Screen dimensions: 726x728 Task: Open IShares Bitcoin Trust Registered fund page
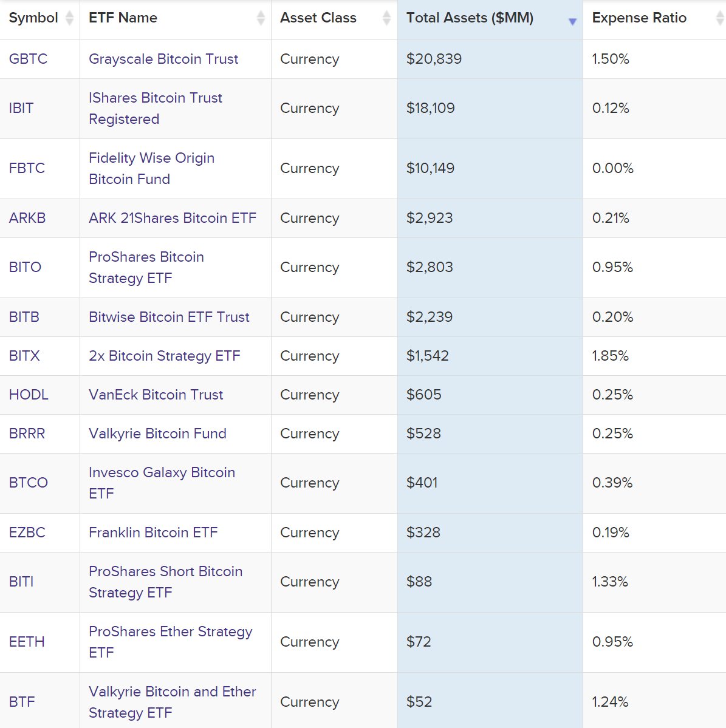[156, 108]
